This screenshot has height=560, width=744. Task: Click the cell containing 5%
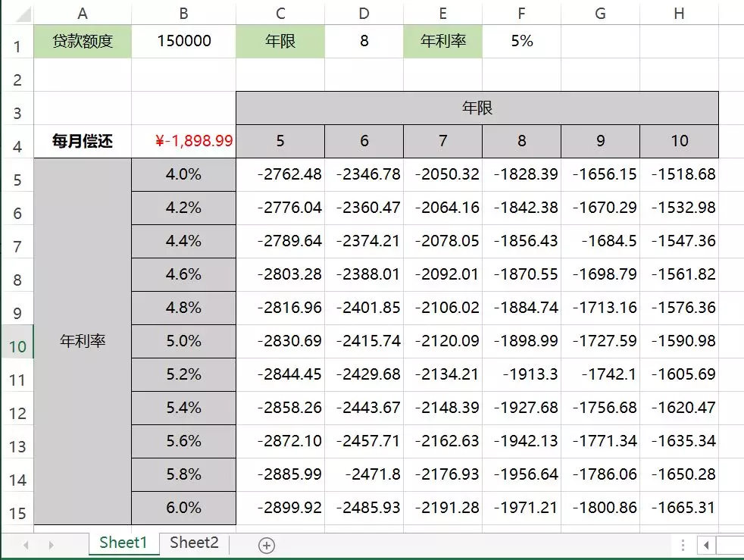(521, 42)
